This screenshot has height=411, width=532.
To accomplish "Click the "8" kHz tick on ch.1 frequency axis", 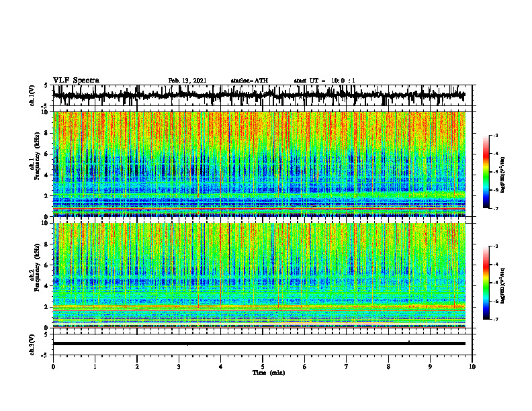I will pos(47,133).
